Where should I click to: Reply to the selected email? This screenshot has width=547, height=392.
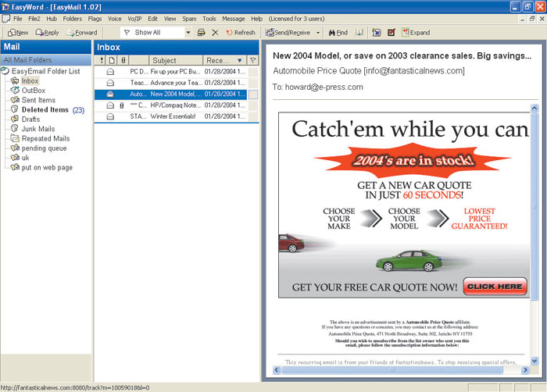pos(46,33)
